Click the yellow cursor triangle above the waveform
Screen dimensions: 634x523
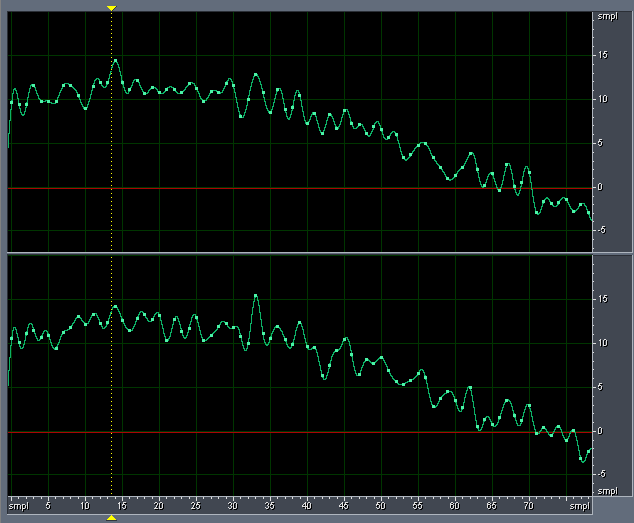pos(111,8)
